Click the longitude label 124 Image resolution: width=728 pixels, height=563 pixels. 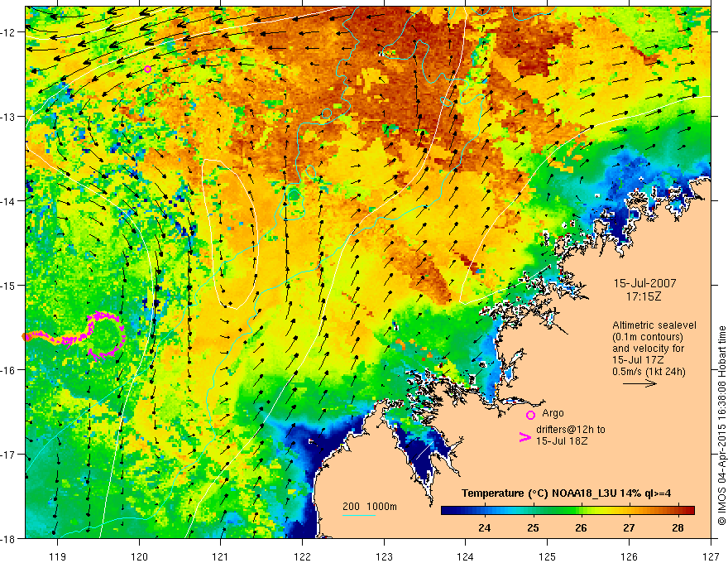pyautogui.click(x=466, y=556)
